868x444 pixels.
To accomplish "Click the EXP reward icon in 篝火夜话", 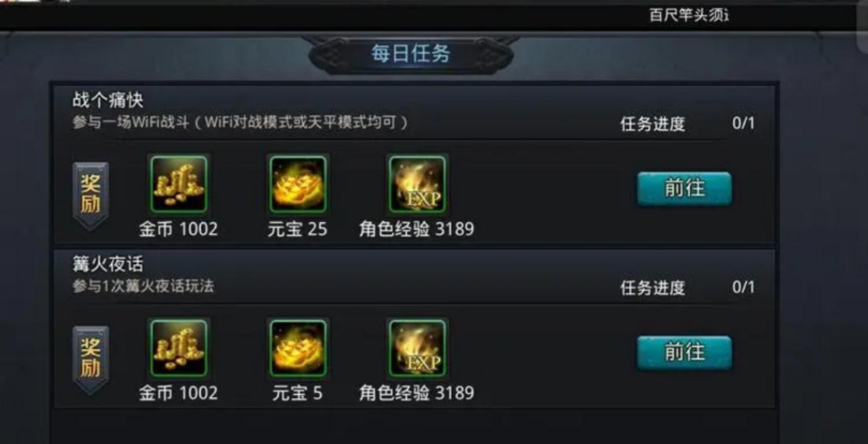I will point(417,348).
